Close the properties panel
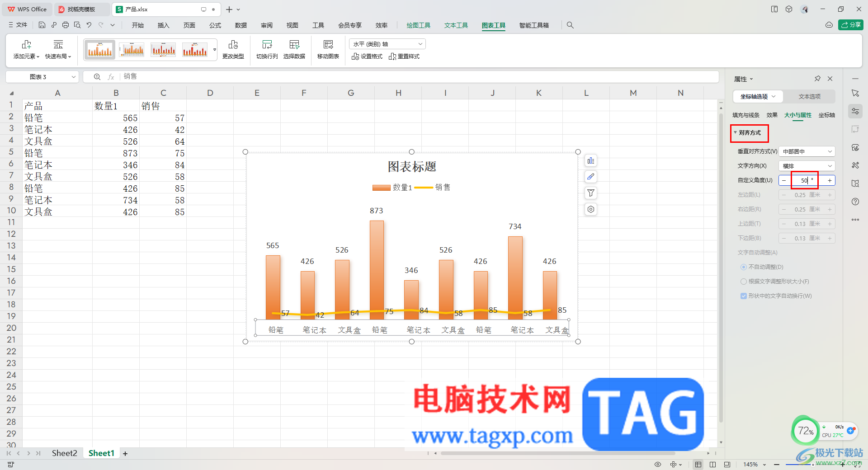Image resolution: width=868 pixels, height=470 pixels. point(830,79)
